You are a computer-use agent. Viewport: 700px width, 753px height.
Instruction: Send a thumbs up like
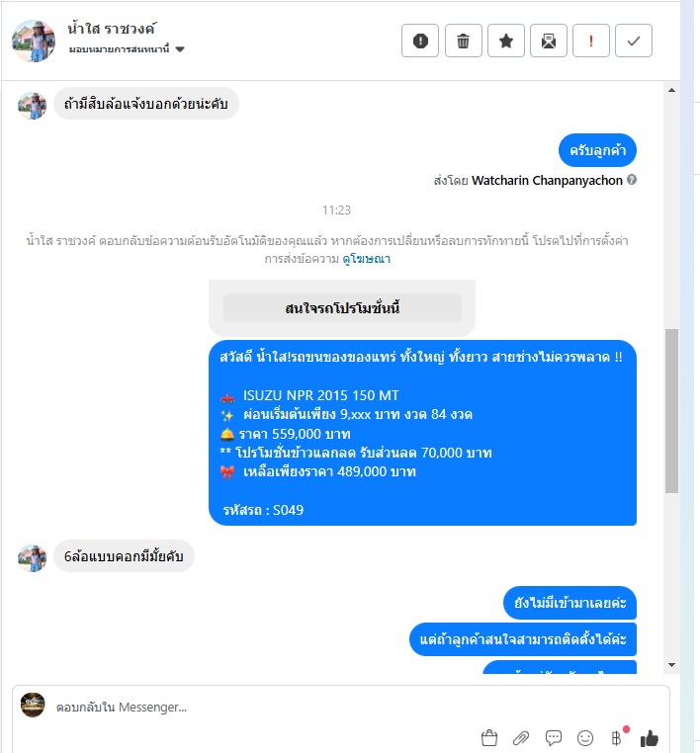[649, 738]
